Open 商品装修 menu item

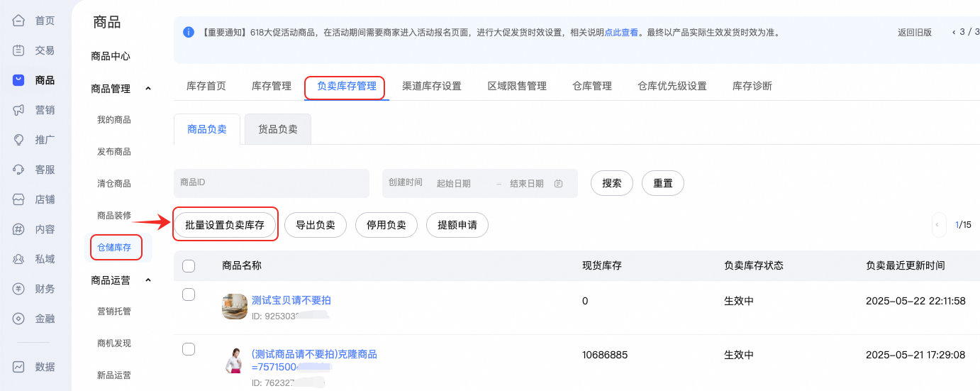click(x=114, y=215)
